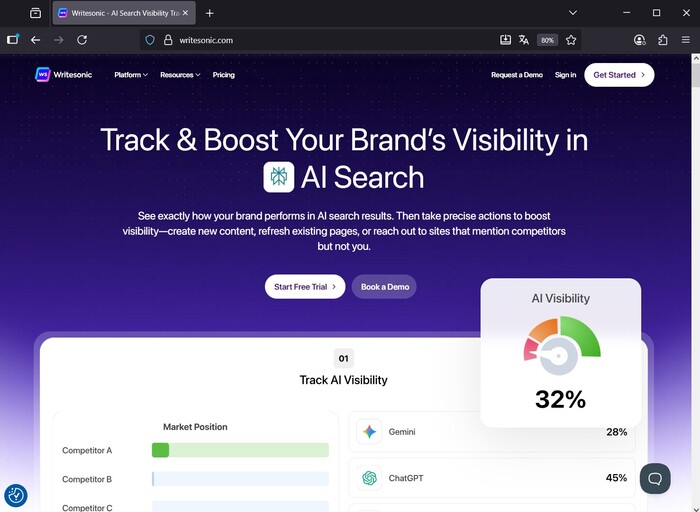Reset the 80% zoom level badge
Screen dimensions: 700x512
[x=547, y=40]
